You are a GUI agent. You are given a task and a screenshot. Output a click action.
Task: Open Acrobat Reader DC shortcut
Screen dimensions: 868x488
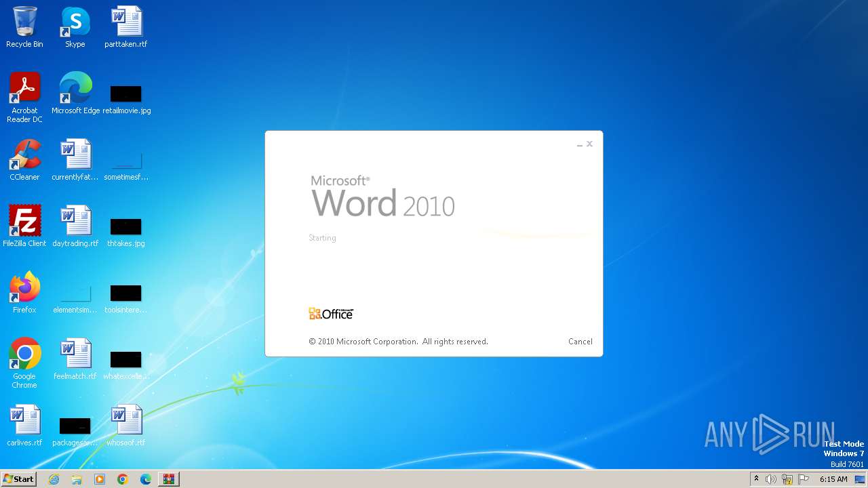click(x=24, y=98)
